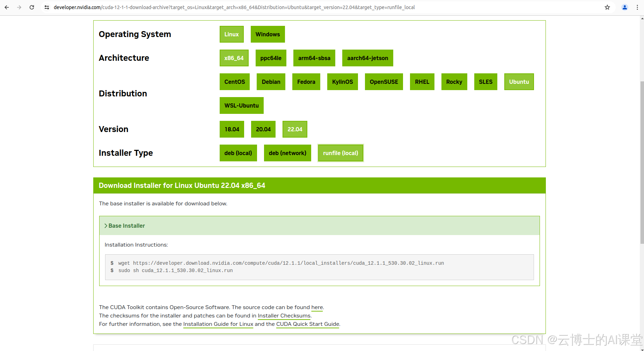
Task: Select CentOS distribution
Action: (x=235, y=82)
